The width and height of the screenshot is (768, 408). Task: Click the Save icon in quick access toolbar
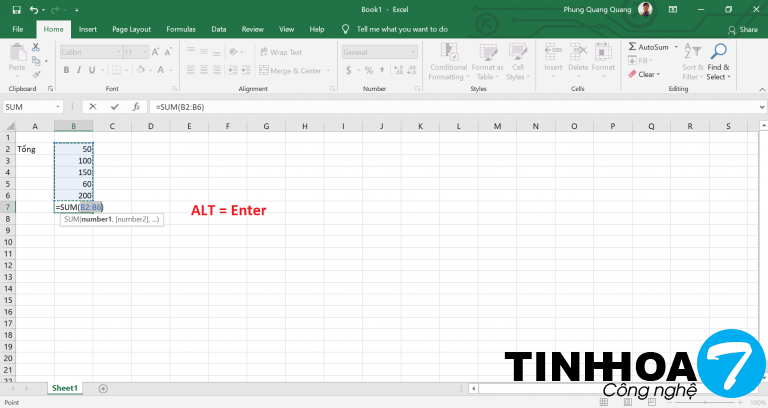click(18, 9)
